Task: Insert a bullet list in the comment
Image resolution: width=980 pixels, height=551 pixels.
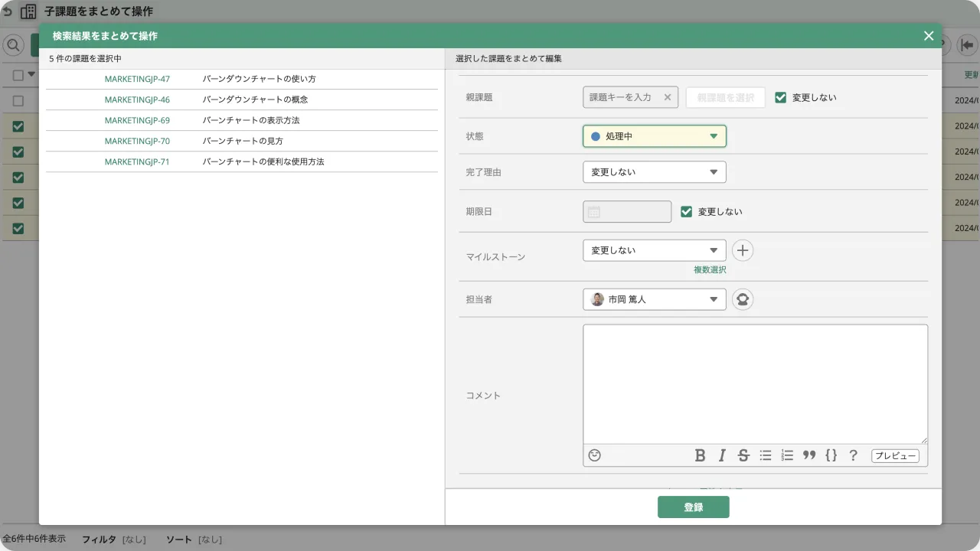Action: pos(765,455)
